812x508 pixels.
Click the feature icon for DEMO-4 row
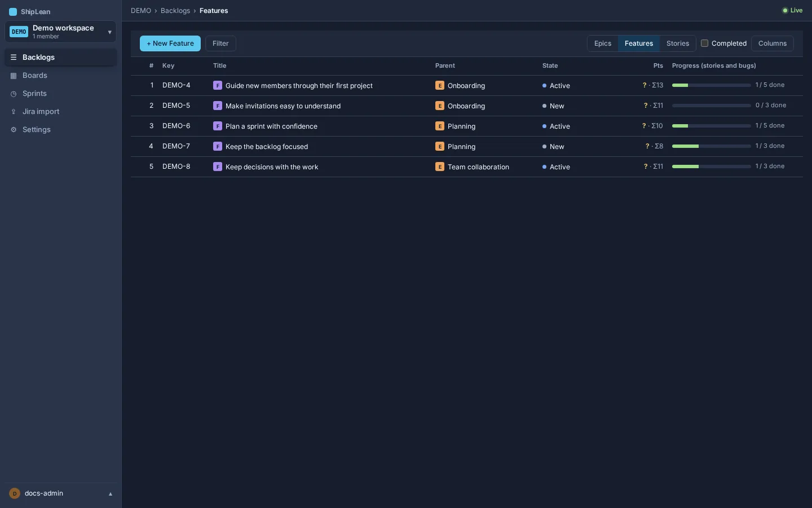tap(218, 85)
